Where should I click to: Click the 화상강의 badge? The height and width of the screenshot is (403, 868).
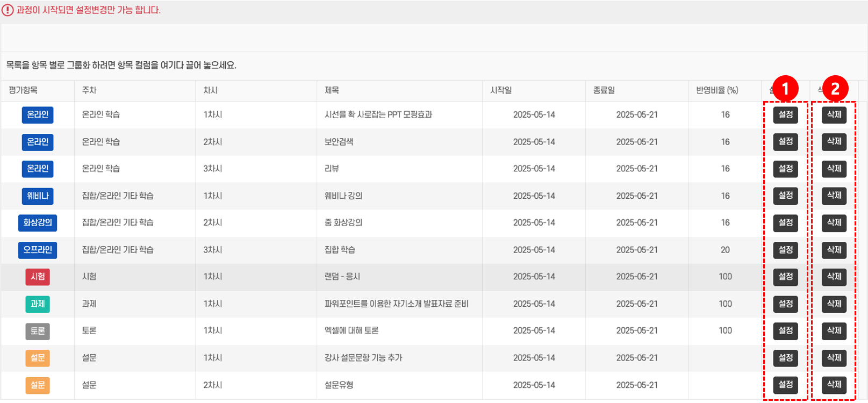(38, 222)
